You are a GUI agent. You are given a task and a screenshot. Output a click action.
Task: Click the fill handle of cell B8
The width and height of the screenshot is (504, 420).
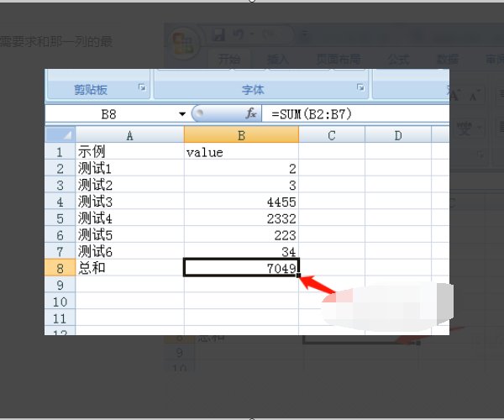pos(298,276)
